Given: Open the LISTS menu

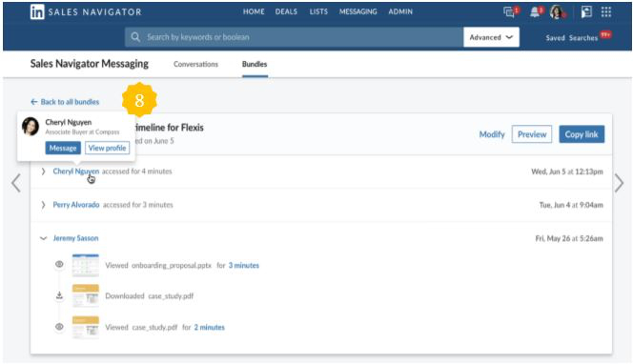Looking at the screenshot, I should [x=318, y=11].
